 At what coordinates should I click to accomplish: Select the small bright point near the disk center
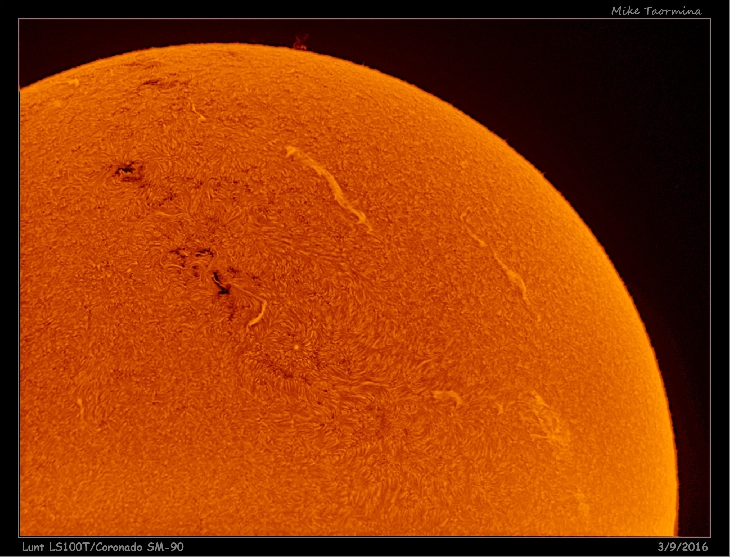coord(297,348)
